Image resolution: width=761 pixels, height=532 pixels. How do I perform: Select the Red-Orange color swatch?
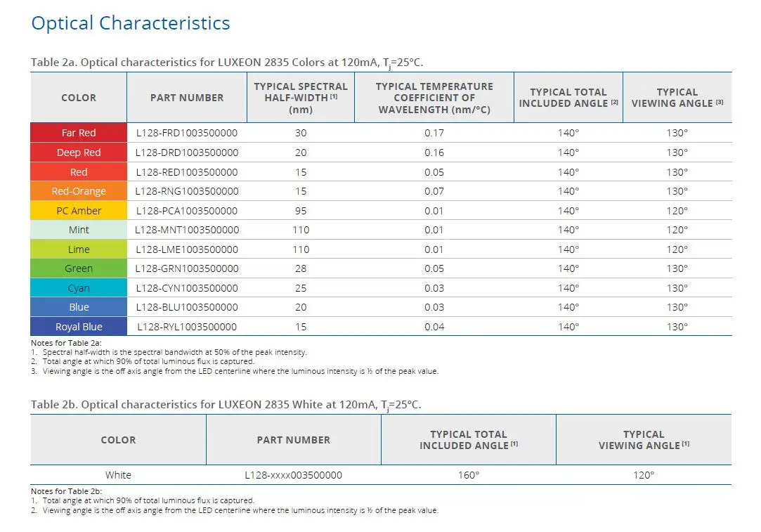pyautogui.click(x=79, y=191)
